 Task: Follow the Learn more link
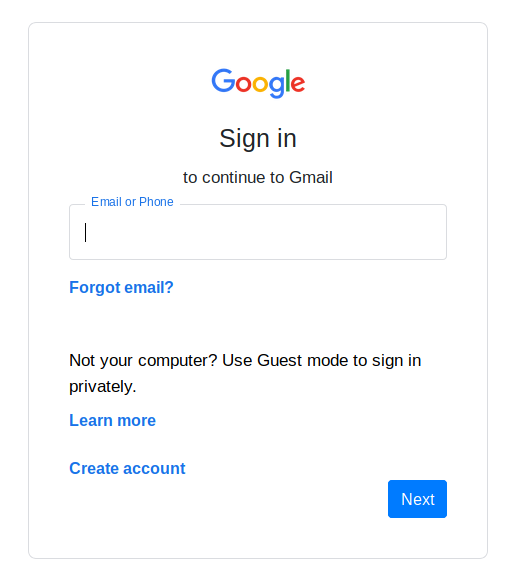coord(113,420)
